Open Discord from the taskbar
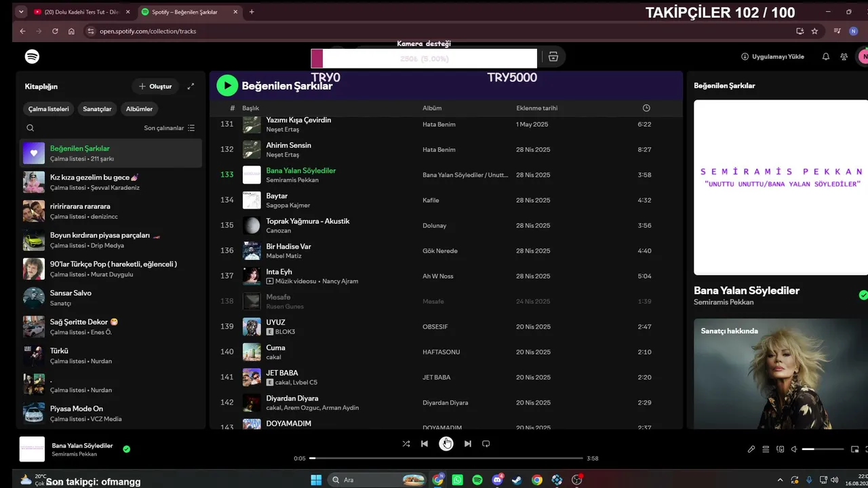Screen dimensions: 868x488 497,480
